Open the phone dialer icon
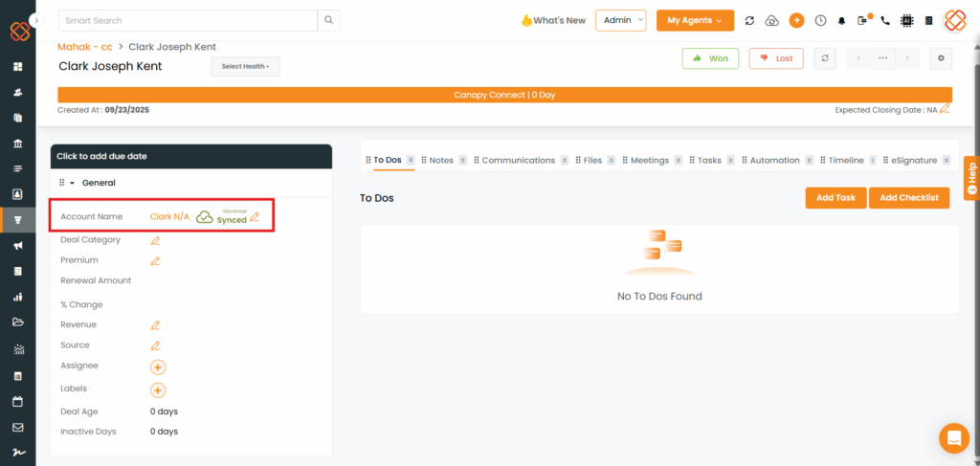Image resolution: width=980 pixels, height=466 pixels. [x=885, y=20]
